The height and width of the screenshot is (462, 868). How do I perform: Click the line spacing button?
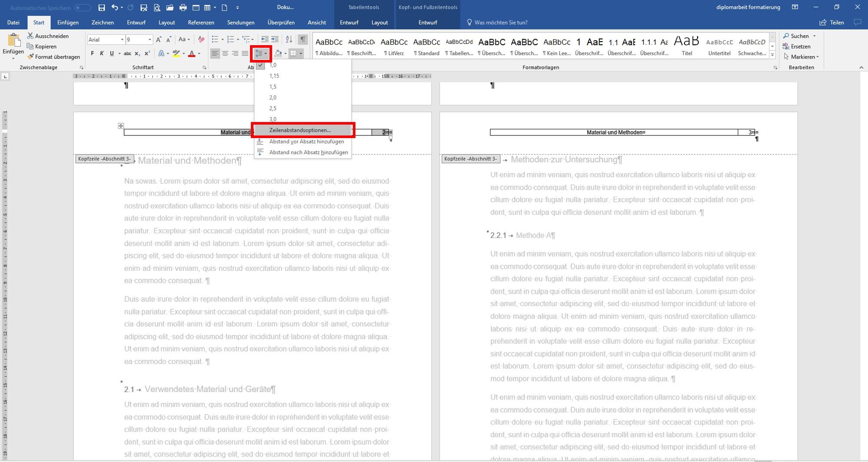coord(261,53)
